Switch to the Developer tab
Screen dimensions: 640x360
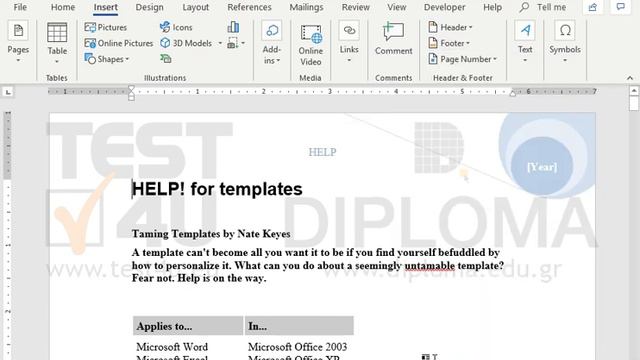click(x=444, y=7)
